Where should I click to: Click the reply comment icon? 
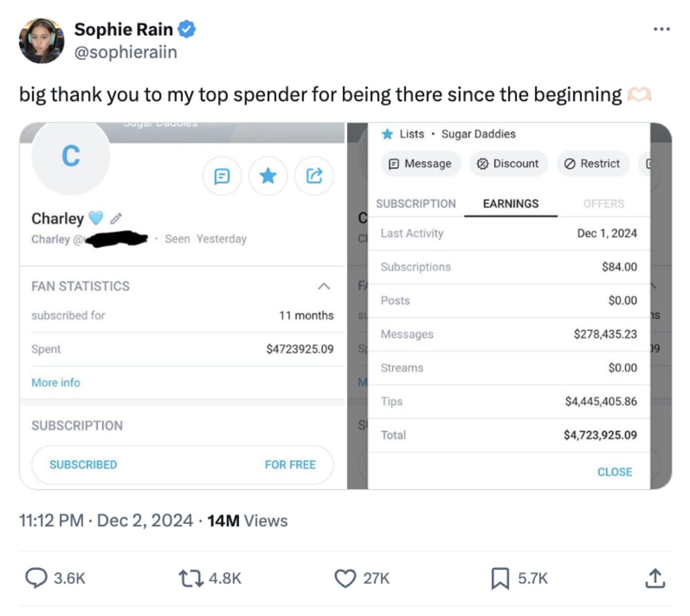(x=36, y=578)
